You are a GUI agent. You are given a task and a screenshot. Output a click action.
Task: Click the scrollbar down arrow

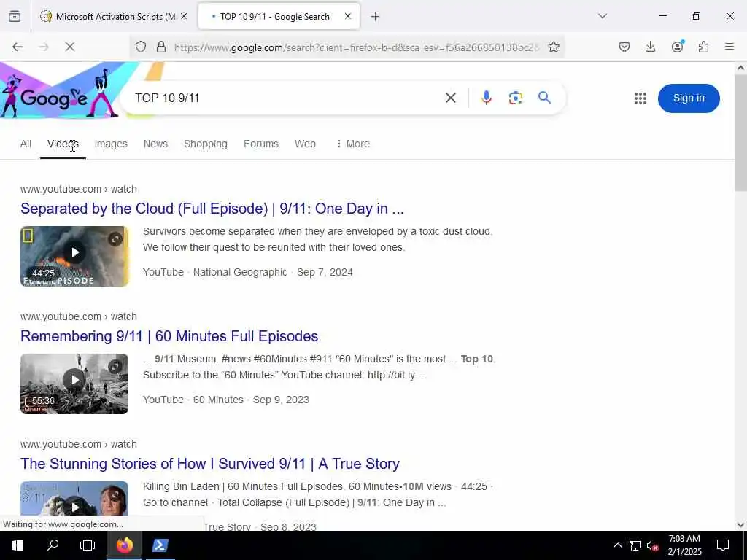pos(740,525)
